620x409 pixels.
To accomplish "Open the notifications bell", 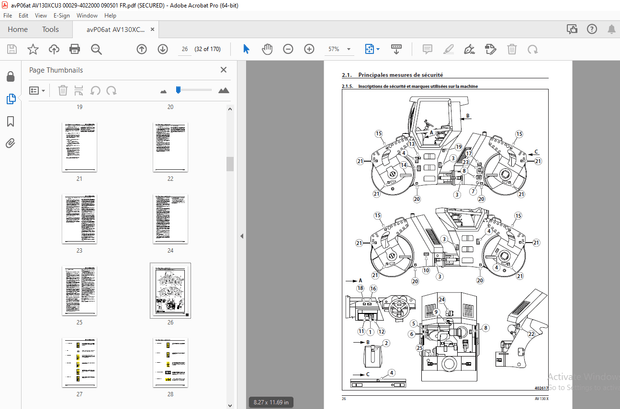I will 611,29.
